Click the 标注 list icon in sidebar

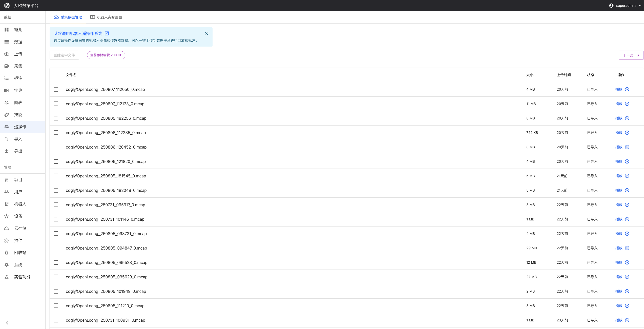pyautogui.click(x=7, y=78)
